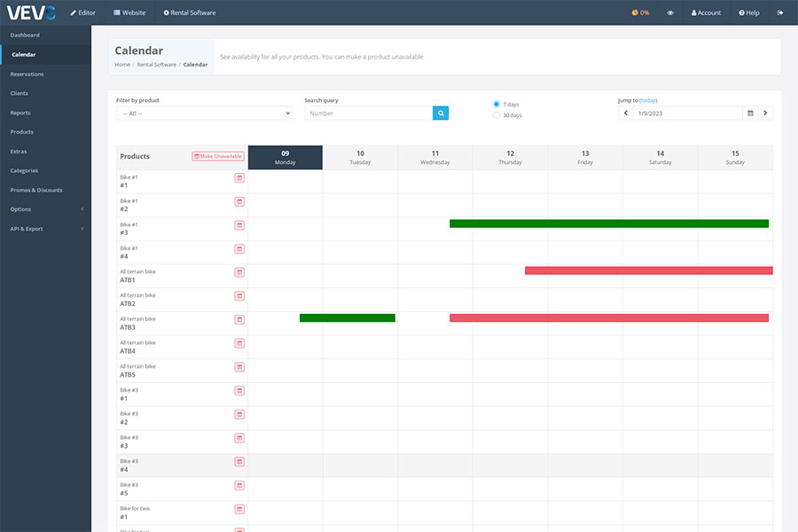The height and width of the screenshot is (532, 798).
Task: Click calendar icon for Bike #1 #2
Action: pos(239,201)
